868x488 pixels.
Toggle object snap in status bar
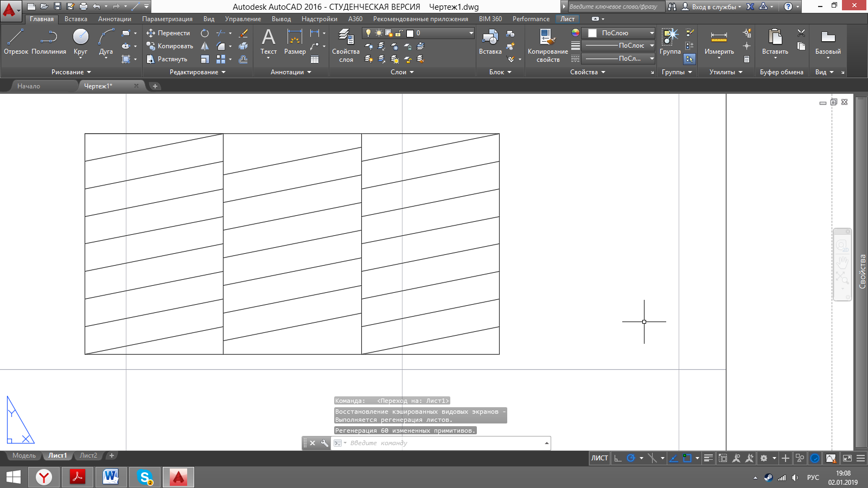pos(687,458)
